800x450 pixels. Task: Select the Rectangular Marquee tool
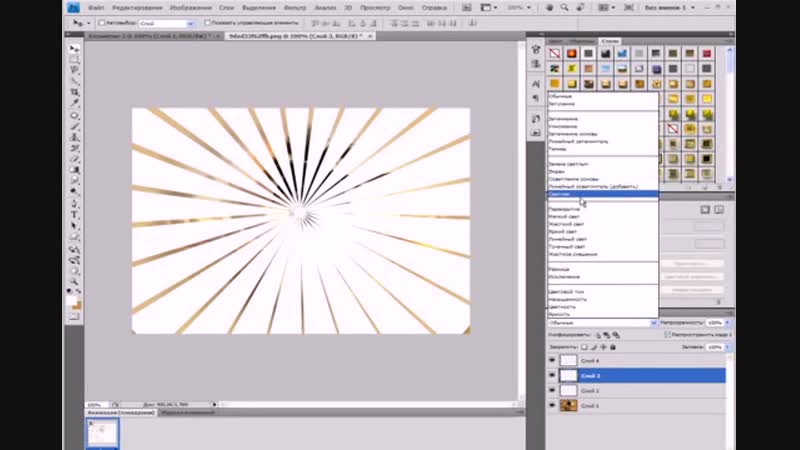(74, 60)
